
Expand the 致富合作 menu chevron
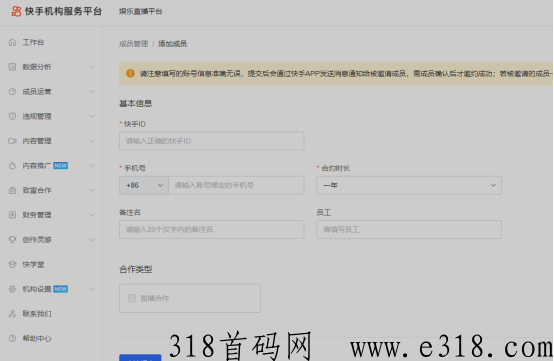92,190
